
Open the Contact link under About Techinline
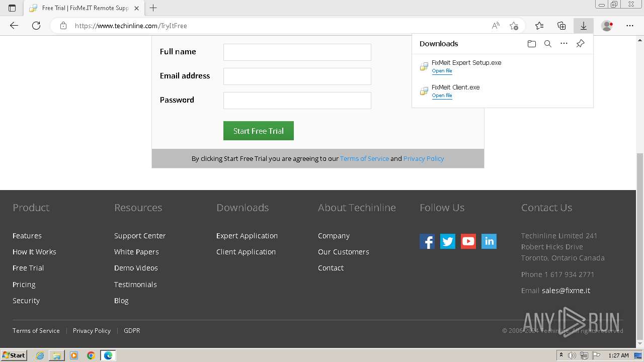tap(331, 268)
